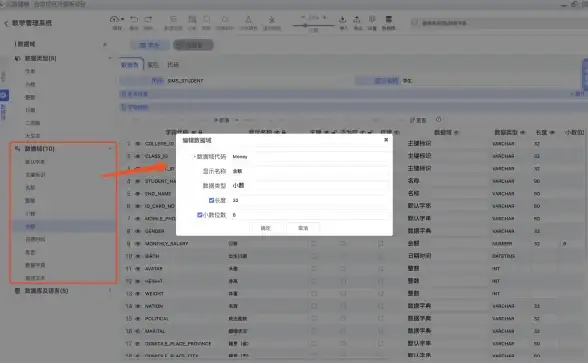Viewport: 588px width, 363px height.
Task: Click the undo arrow icon
Action: pos(134,19)
